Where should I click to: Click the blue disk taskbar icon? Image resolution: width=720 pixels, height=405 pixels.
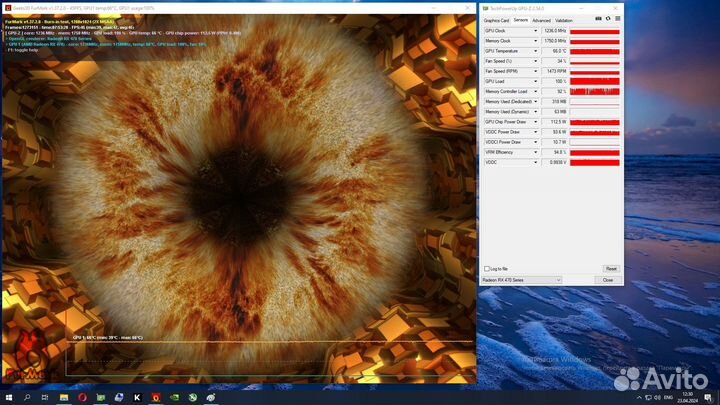pos(119,397)
